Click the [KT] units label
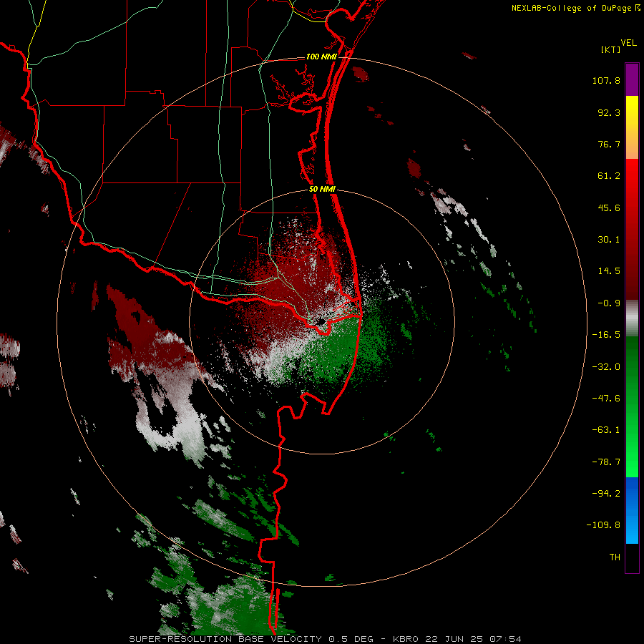 (611, 49)
